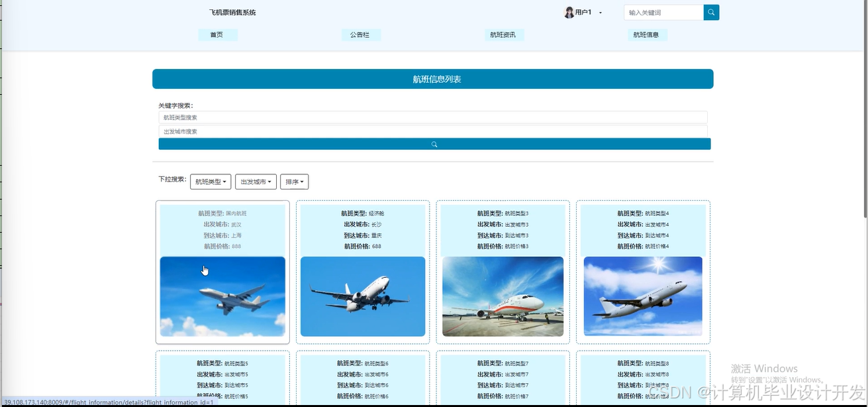Screen dimensions: 868x407
Task: Click the page vertical scrollbar
Action: coord(865,109)
